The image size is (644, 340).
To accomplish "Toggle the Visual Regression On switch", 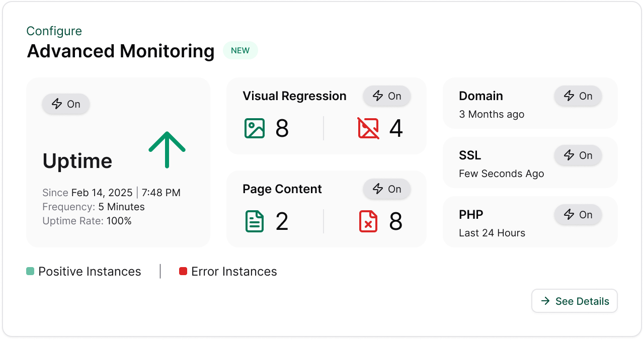I will [x=387, y=96].
